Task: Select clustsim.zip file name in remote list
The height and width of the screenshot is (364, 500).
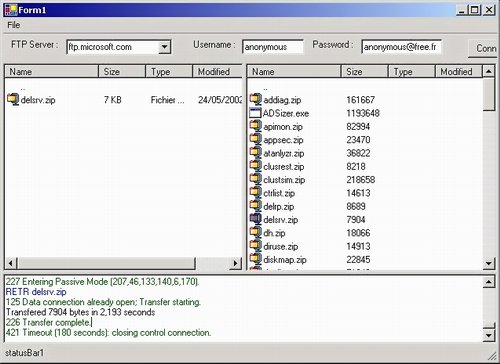Action: (284, 180)
